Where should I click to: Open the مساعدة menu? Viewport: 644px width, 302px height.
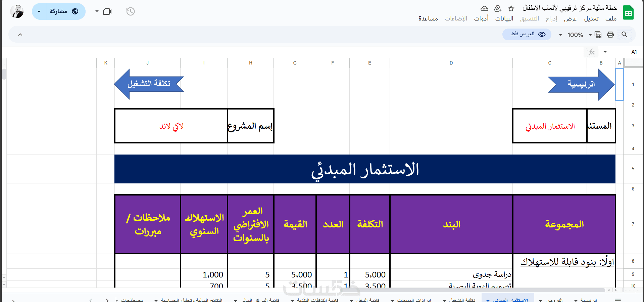pyautogui.click(x=428, y=19)
